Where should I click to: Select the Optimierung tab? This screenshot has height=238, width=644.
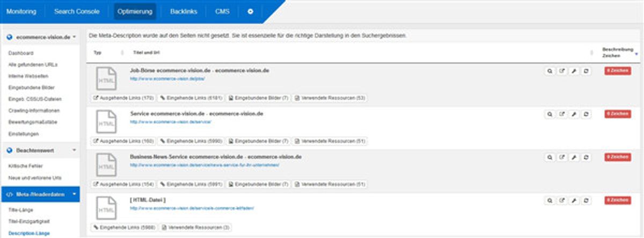click(135, 11)
